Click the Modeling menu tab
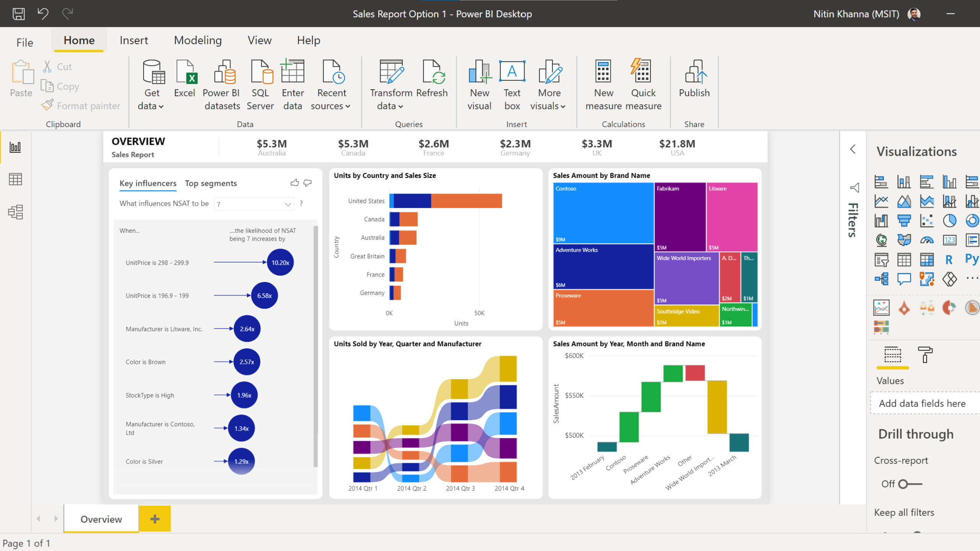This screenshot has height=551, width=980. [x=198, y=40]
